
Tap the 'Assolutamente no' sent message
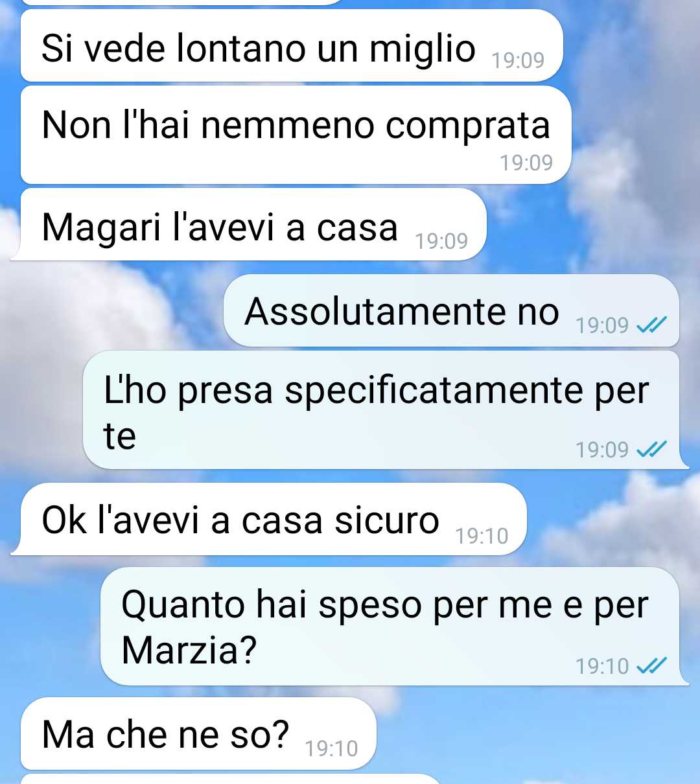[x=451, y=310]
